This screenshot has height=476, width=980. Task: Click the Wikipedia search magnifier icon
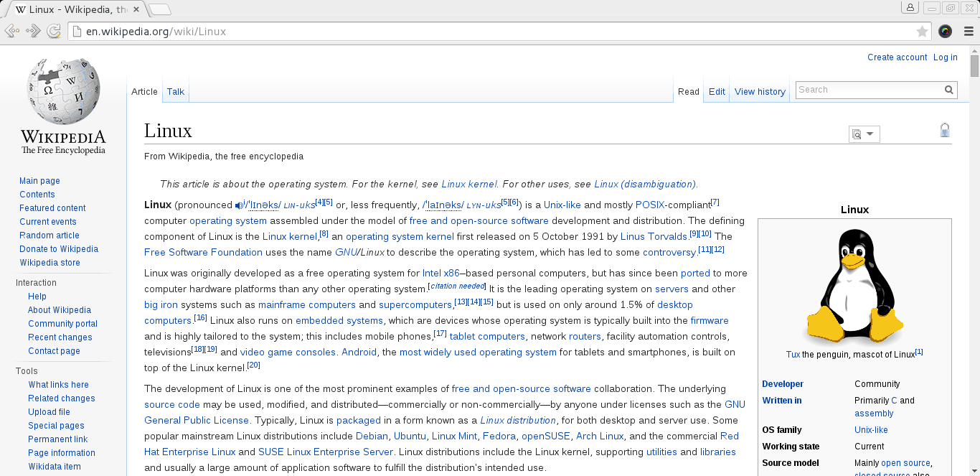pyautogui.click(x=949, y=90)
